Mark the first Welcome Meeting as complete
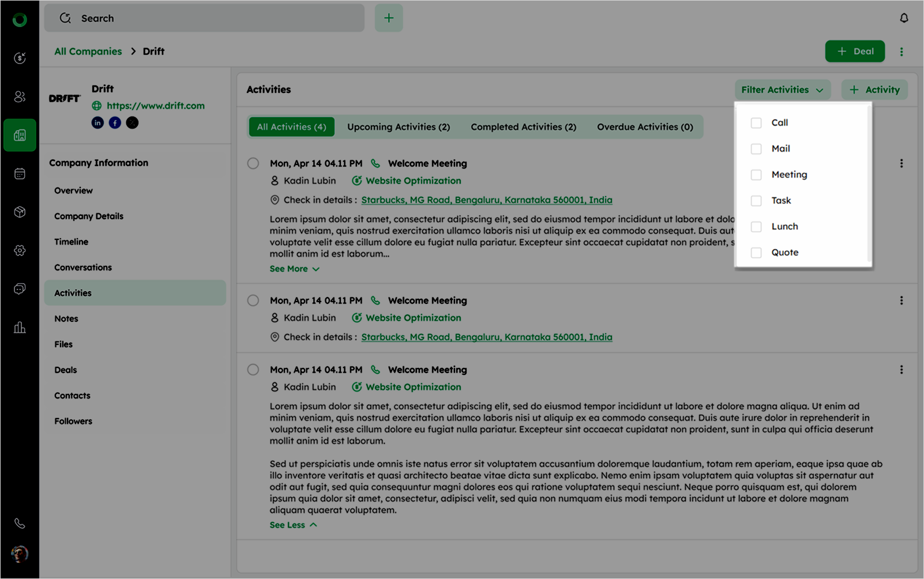924x579 pixels. (253, 163)
